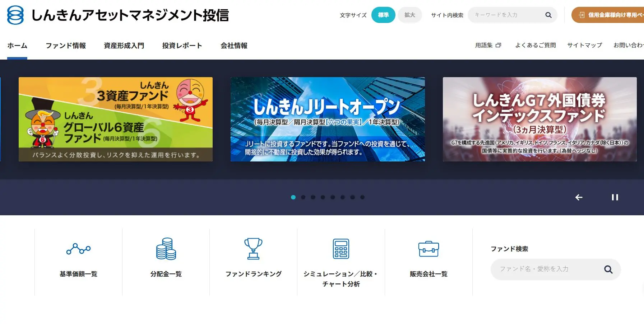Open the しんきん3資産ファンド banner
Screen dimensions: 644x324
click(x=116, y=119)
